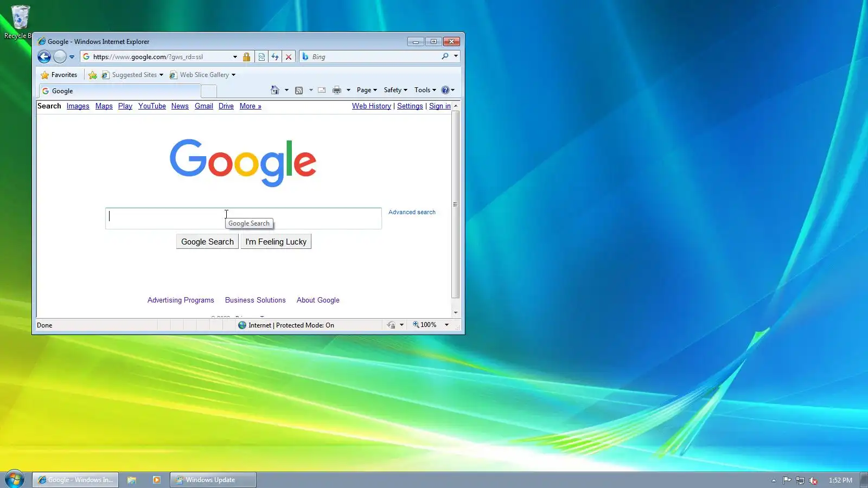
Task: Open the Advertising Programs link
Action: pos(181,300)
